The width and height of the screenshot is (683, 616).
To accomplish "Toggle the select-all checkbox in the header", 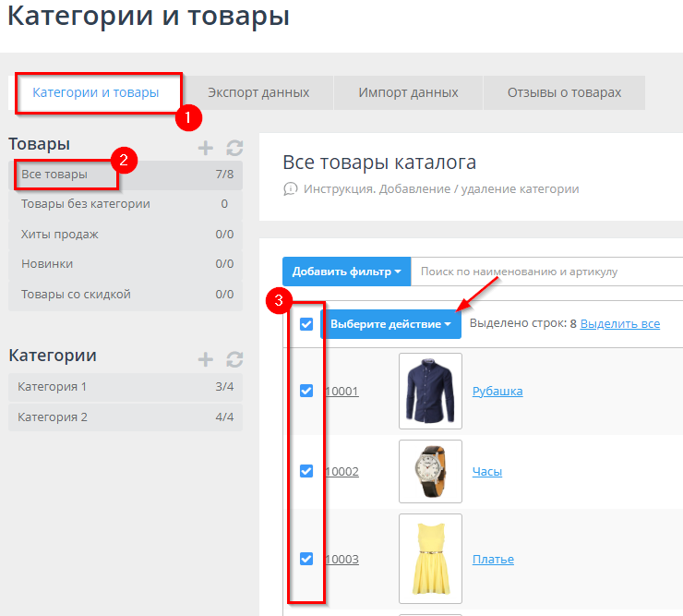I will point(306,324).
